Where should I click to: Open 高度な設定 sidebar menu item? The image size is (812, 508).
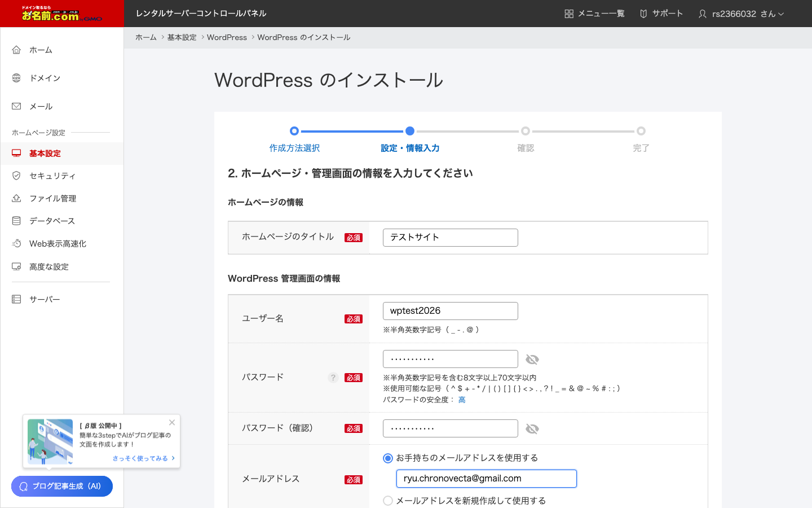point(62,266)
